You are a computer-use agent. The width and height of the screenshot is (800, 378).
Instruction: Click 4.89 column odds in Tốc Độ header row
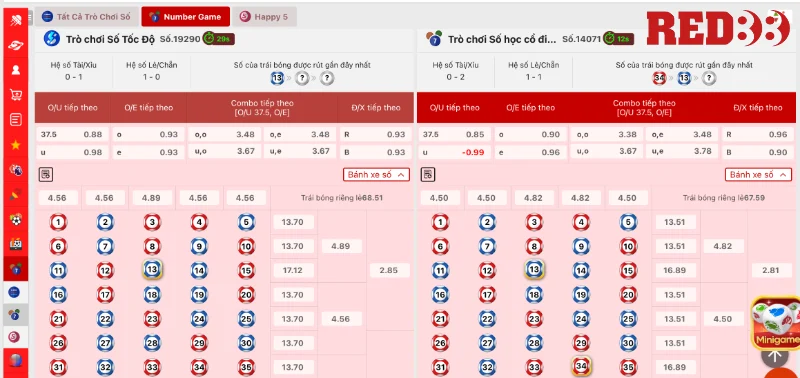(x=151, y=198)
